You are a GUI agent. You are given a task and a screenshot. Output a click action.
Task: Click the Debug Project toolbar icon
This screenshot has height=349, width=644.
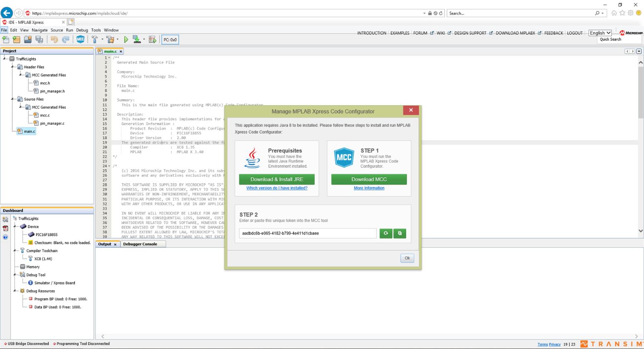point(152,39)
